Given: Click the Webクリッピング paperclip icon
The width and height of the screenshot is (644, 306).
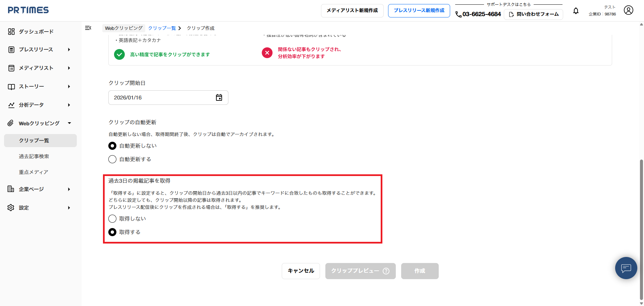Looking at the screenshot, I should (x=11, y=123).
